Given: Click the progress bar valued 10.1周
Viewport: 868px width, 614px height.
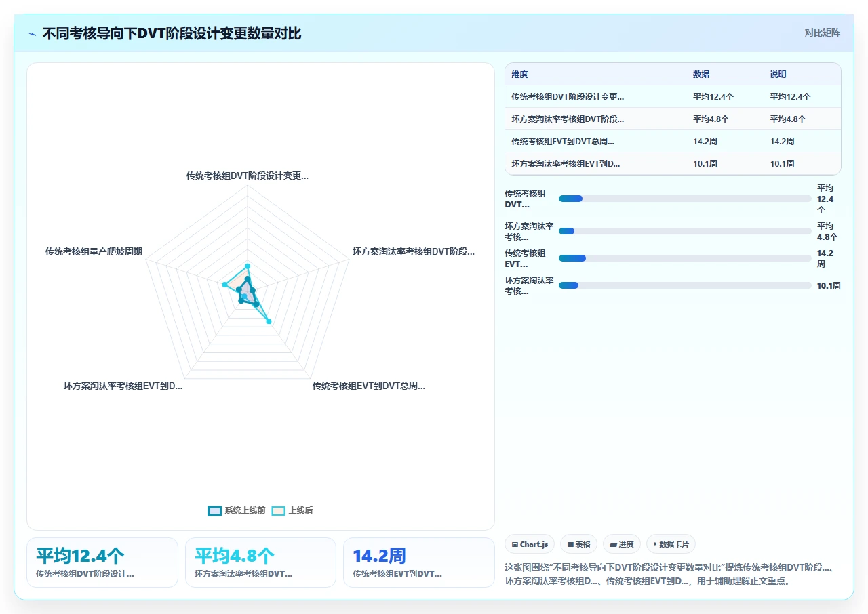Looking at the screenshot, I should (685, 285).
